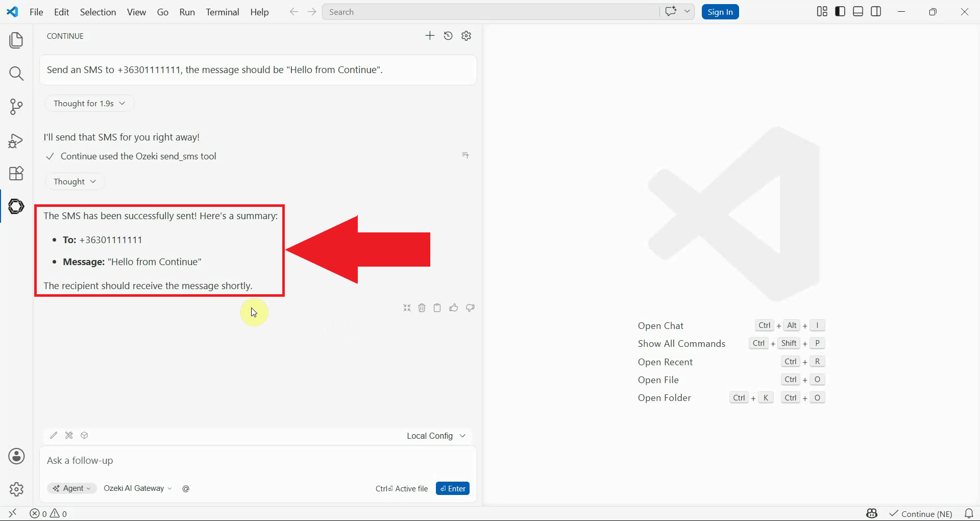
Task: Expand the 'Thought for 1.9s' section
Action: click(x=89, y=103)
